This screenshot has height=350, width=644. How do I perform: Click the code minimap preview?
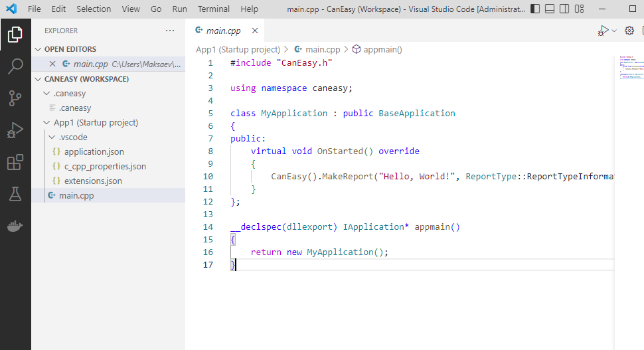point(631,67)
